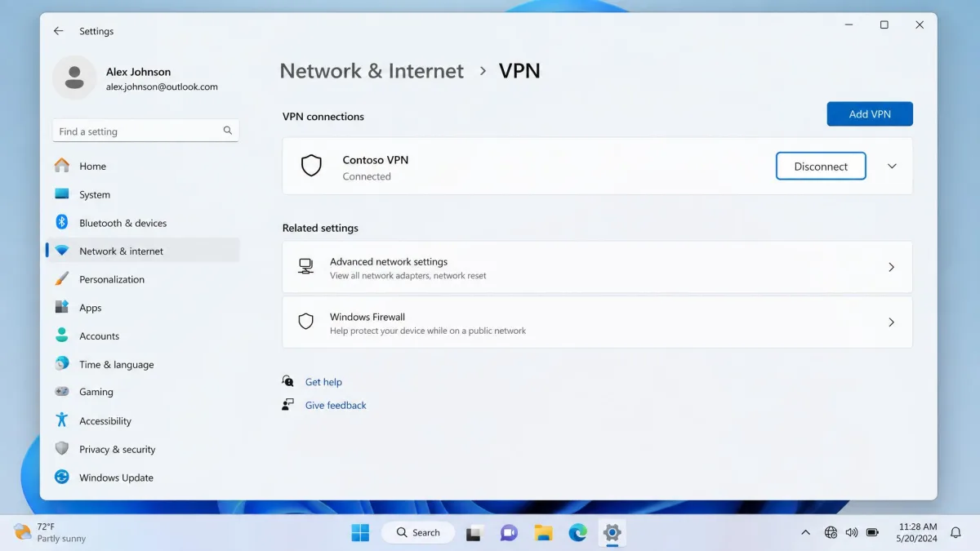The width and height of the screenshot is (980, 551).
Task: Click the Connected status text
Action: pyautogui.click(x=367, y=176)
